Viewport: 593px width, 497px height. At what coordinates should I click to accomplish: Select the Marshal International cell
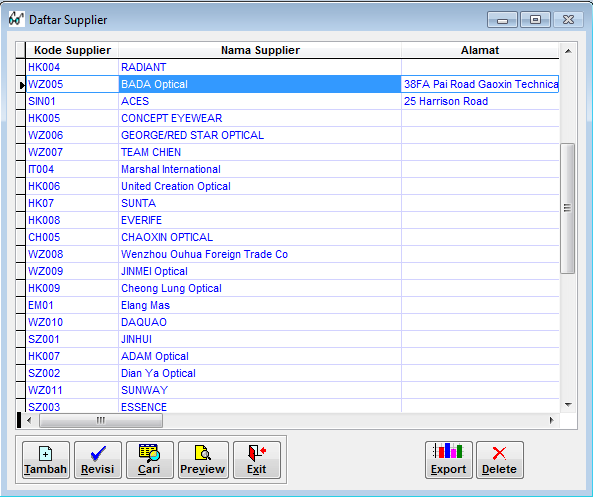tap(260, 169)
